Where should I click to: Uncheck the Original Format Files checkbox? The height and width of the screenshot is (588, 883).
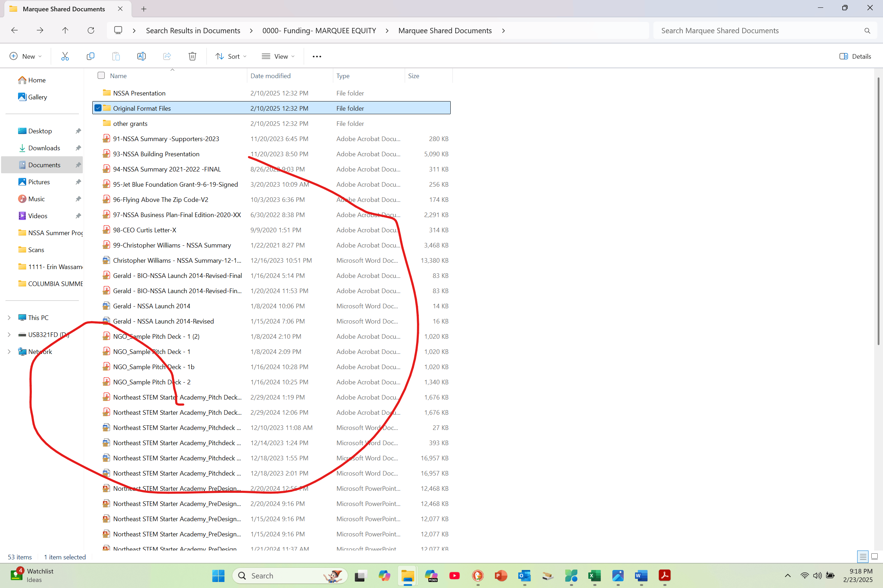coord(98,108)
